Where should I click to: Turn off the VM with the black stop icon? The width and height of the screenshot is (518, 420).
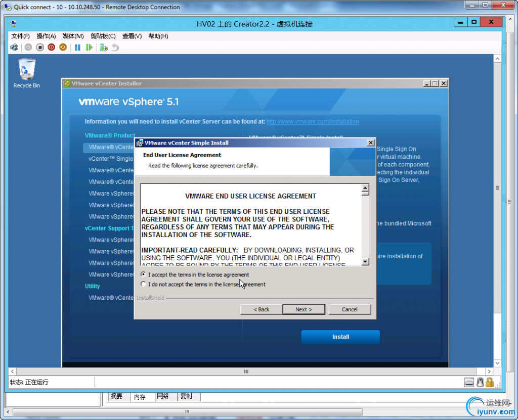40,48
